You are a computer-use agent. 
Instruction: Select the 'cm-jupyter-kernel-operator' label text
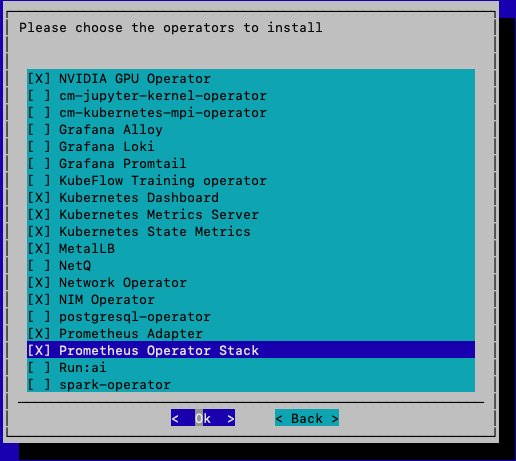click(163, 96)
